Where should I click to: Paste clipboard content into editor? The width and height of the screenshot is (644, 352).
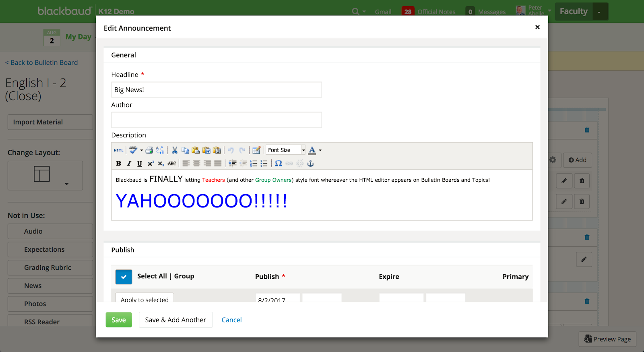(196, 150)
